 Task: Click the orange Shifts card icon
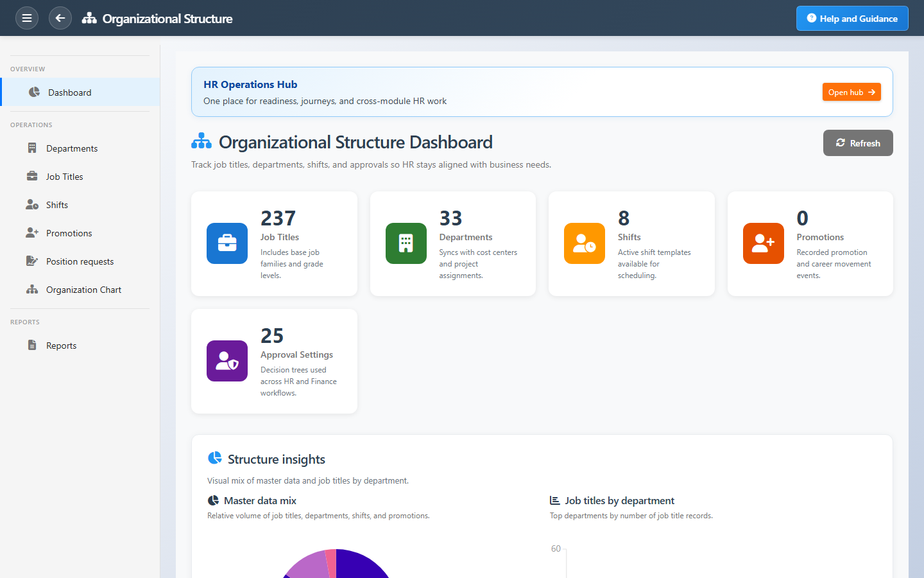pos(585,243)
